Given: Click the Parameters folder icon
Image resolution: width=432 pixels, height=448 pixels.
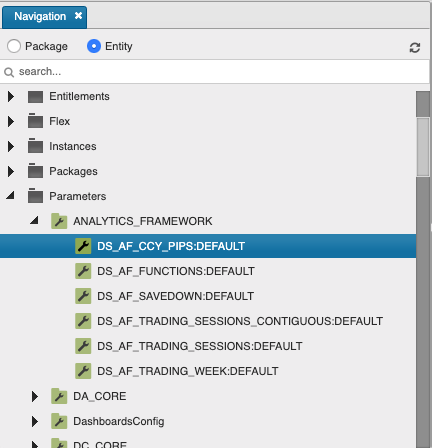Looking at the screenshot, I should click(x=35, y=196).
